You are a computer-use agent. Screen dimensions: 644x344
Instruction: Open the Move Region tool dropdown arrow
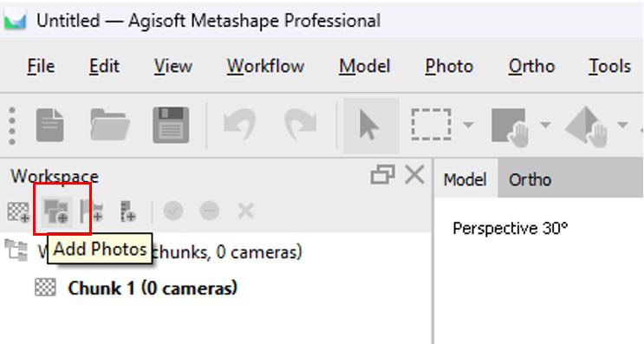[545, 125]
